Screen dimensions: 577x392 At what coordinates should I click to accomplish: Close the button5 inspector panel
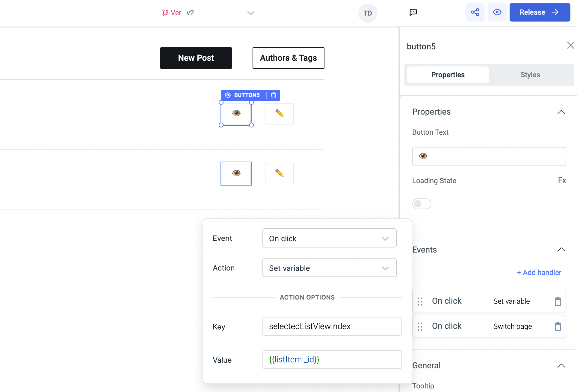point(570,45)
